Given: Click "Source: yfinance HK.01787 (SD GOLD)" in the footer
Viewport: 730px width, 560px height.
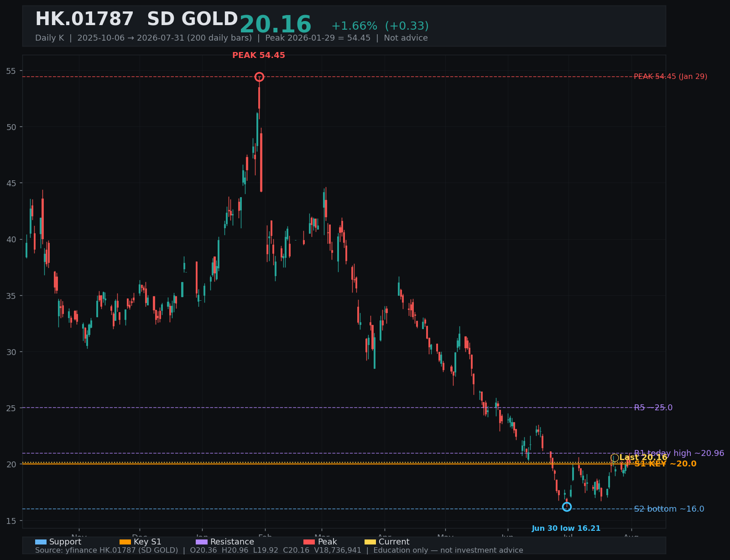Looking at the screenshot, I should [107, 550].
